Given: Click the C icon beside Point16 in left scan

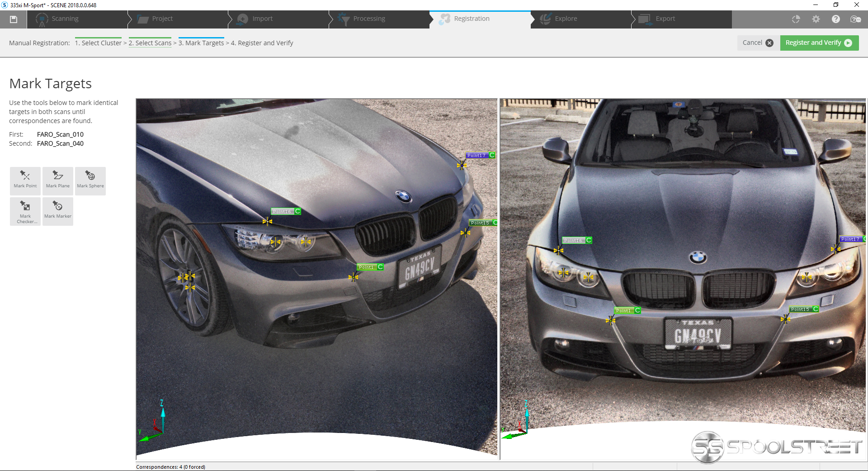Looking at the screenshot, I should tap(297, 211).
